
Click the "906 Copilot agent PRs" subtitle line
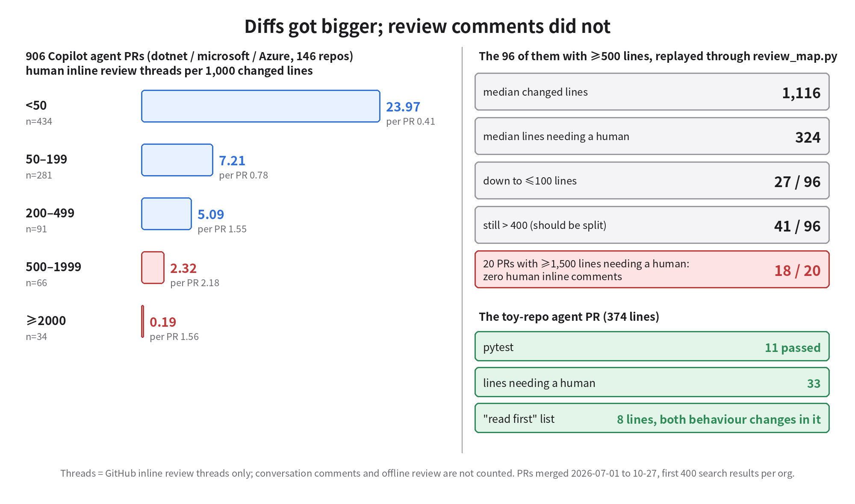(x=189, y=56)
